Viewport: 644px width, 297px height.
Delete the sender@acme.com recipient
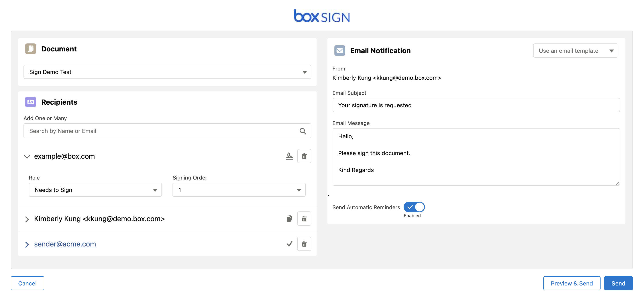tap(304, 244)
